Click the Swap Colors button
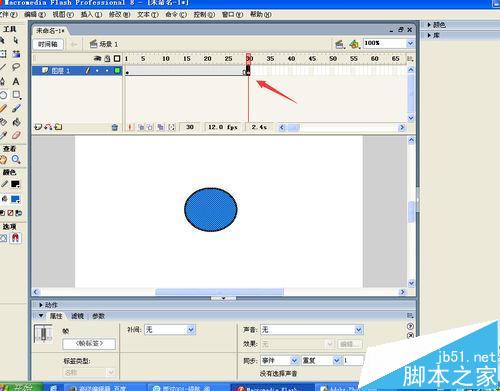500x391 pixels. click(x=18, y=213)
